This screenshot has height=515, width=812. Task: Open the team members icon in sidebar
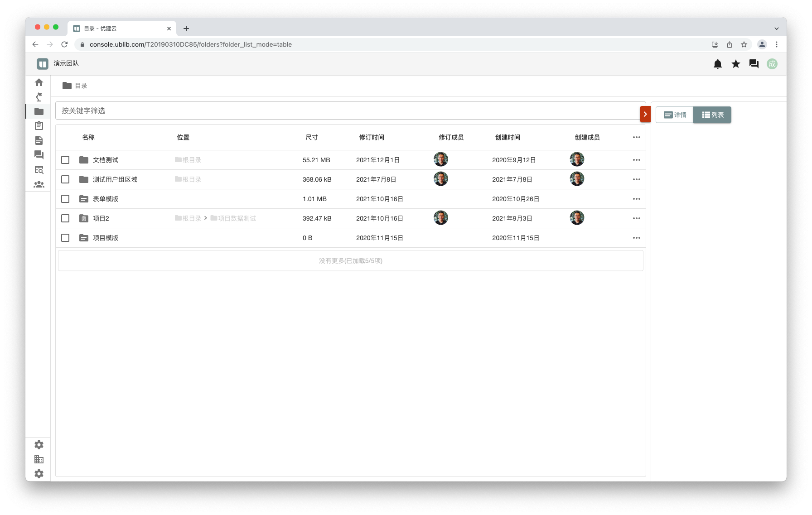pyautogui.click(x=39, y=184)
